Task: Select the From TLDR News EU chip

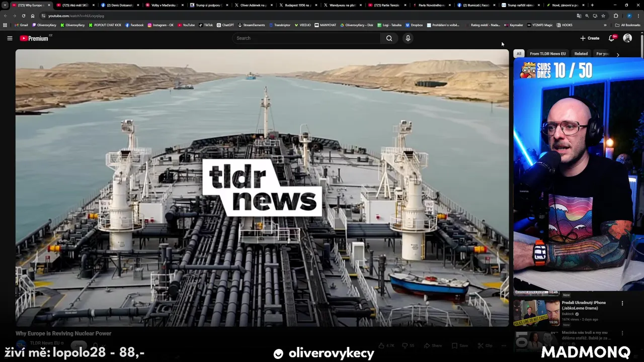Action: (x=547, y=54)
